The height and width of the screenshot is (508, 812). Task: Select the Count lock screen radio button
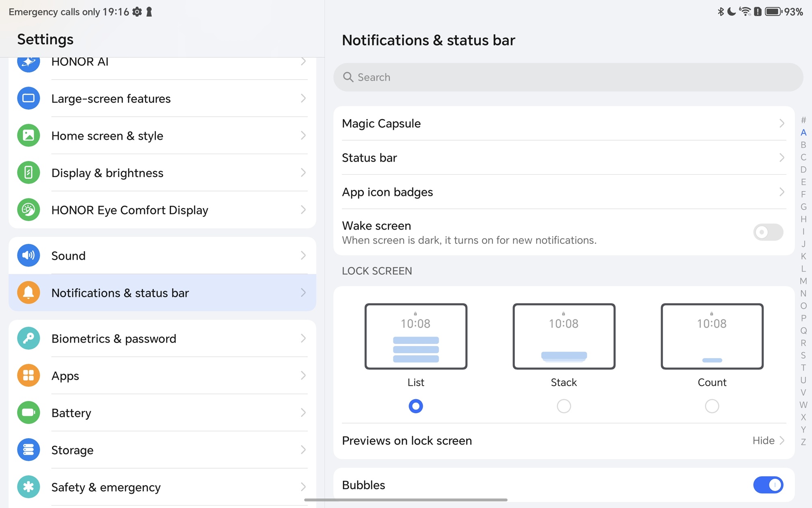click(x=712, y=406)
